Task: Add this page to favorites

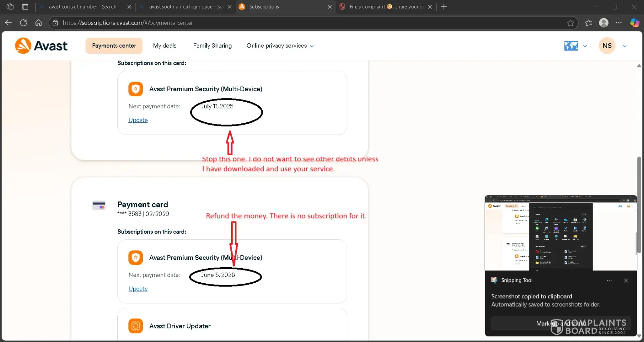Action: tap(570, 23)
